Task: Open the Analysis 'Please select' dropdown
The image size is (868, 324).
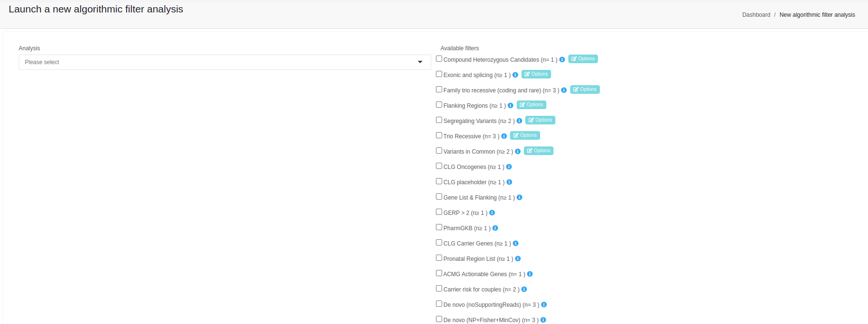Action: click(x=225, y=62)
